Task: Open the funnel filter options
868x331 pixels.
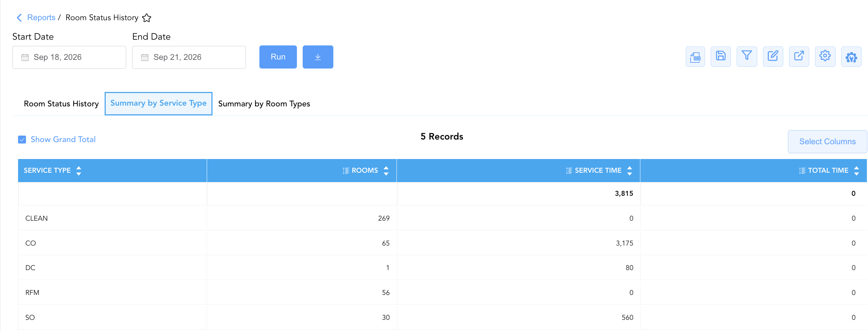Action: pos(747,57)
